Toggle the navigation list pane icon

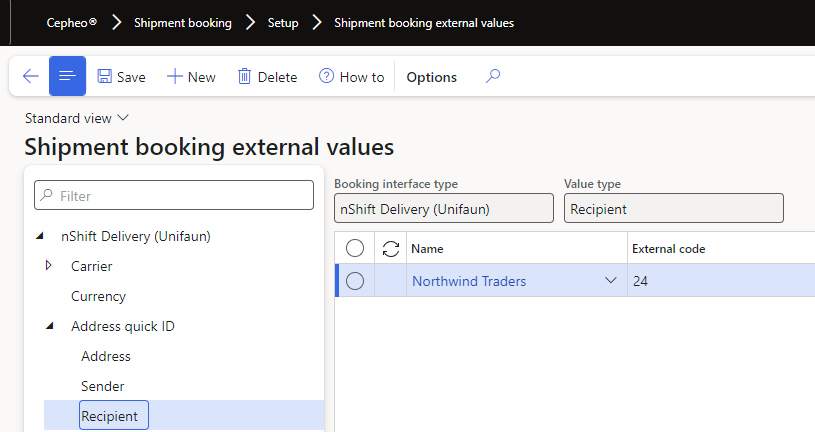[67, 76]
